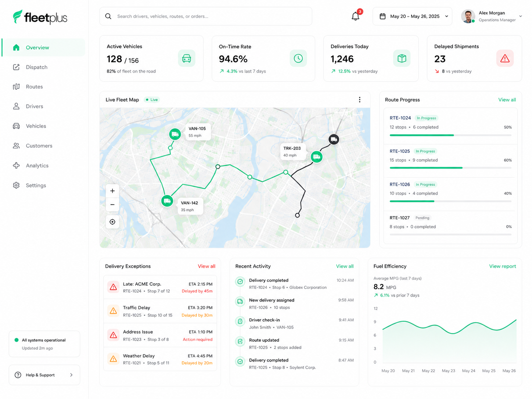
Task: Select the VAN-142 truck marker
Action: (168, 201)
